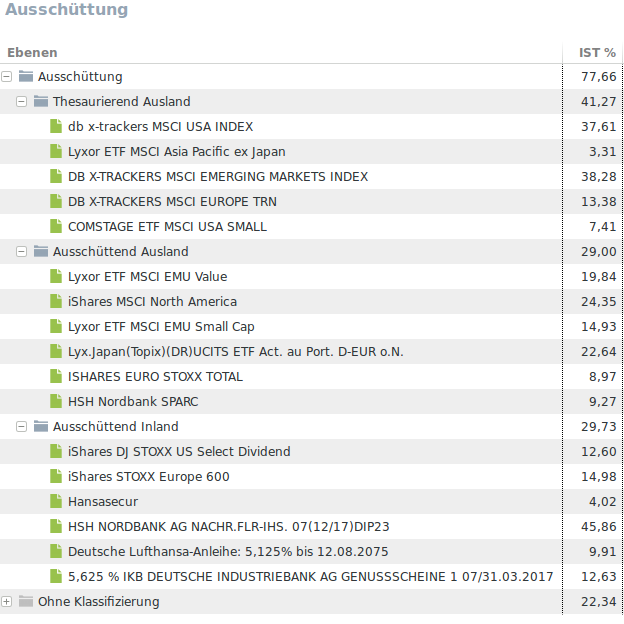Click the 22,34 value for Ohne Klassifizierung
Image resolution: width=624 pixels, height=624 pixels.
(599, 602)
